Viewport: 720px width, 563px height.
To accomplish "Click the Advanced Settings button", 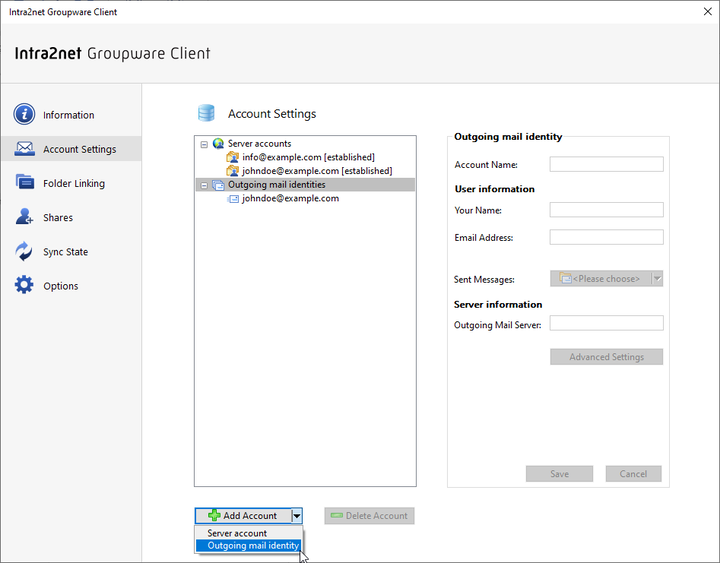I will pos(606,357).
